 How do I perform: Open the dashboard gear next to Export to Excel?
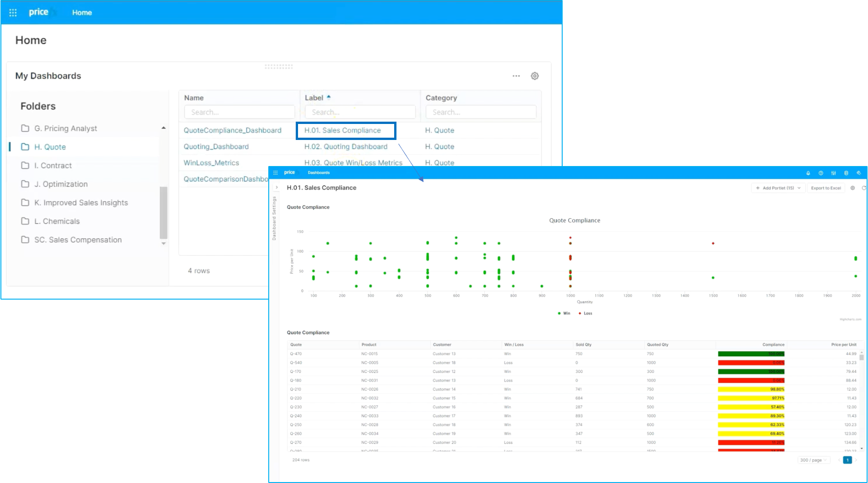pyautogui.click(x=852, y=188)
